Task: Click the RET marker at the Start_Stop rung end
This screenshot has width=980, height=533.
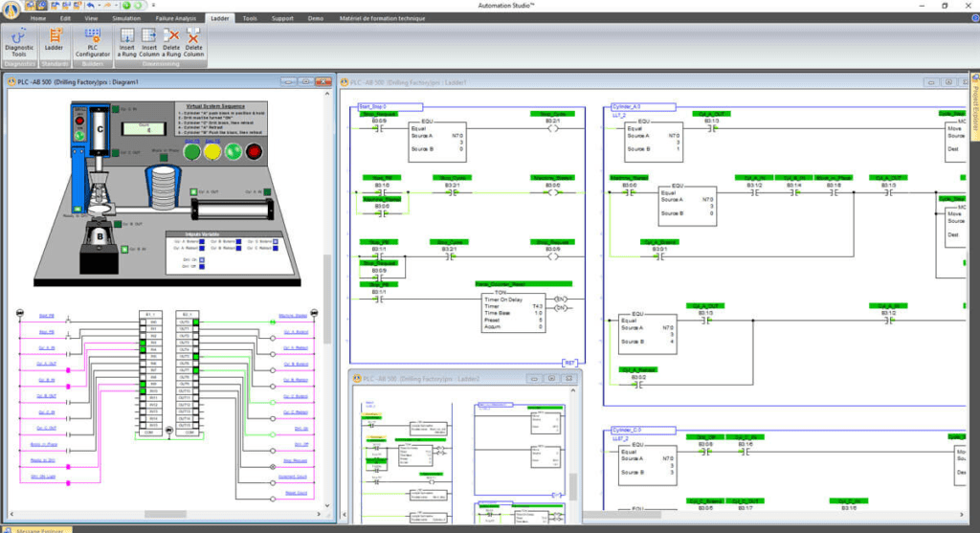Action: point(569,363)
